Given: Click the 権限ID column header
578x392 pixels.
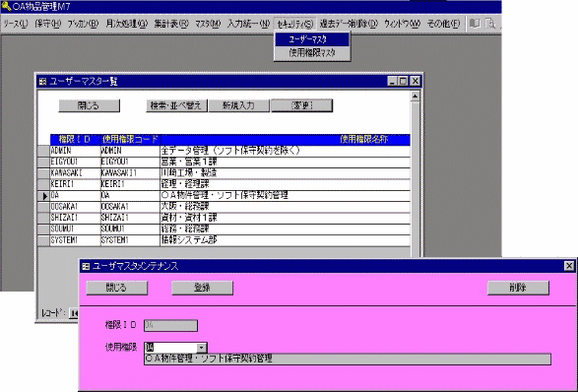Looking at the screenshot, I should coord(75,140).
